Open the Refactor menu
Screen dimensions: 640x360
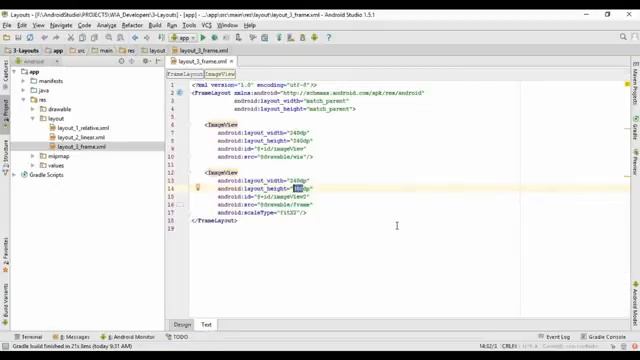click(x=132, y=25)
